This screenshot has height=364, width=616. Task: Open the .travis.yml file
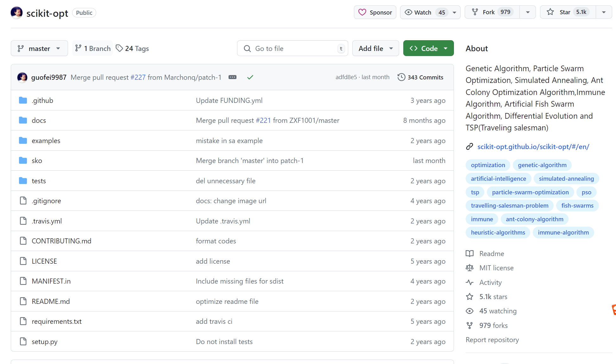[47, 221]
